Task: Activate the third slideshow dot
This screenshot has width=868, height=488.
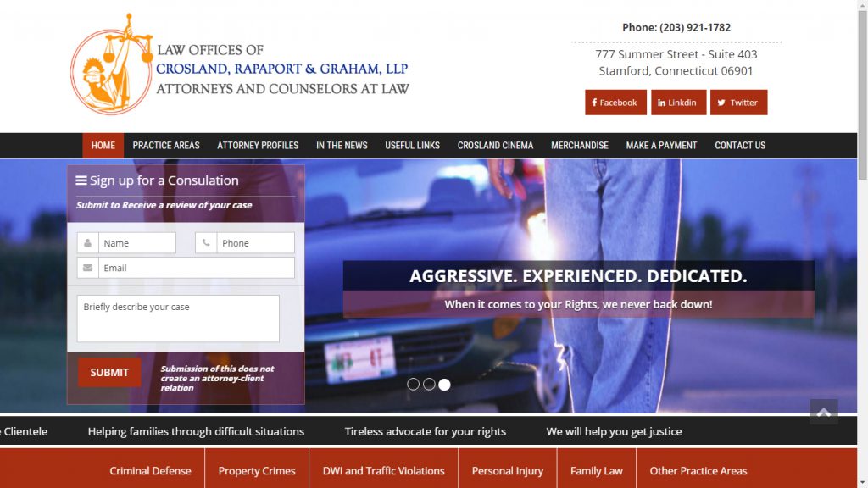Action: click(x=443, y=384)
